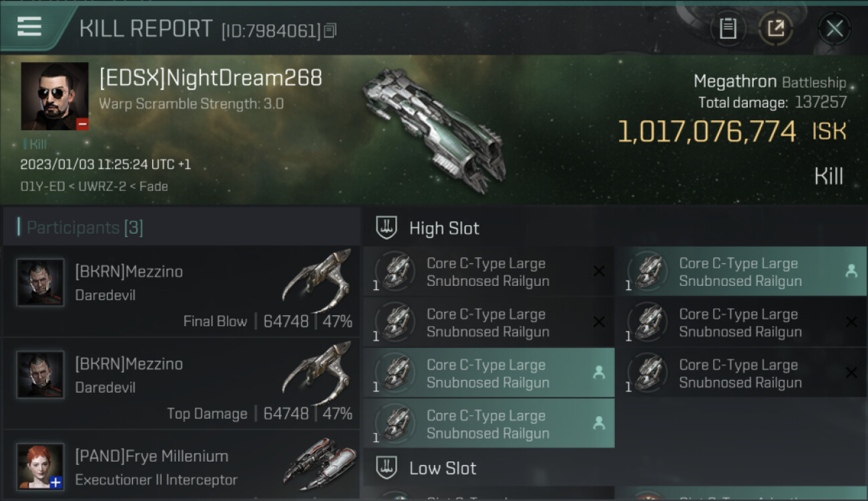868x501 pixels.
Task: Click the X mark on second right-column railgun
Action: (x=851, y=322)
